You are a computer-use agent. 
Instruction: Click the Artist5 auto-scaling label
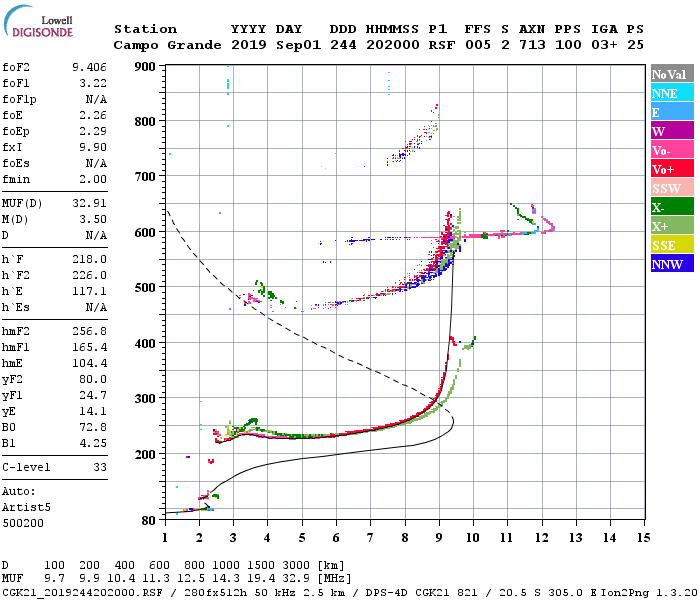coord(26,508)
